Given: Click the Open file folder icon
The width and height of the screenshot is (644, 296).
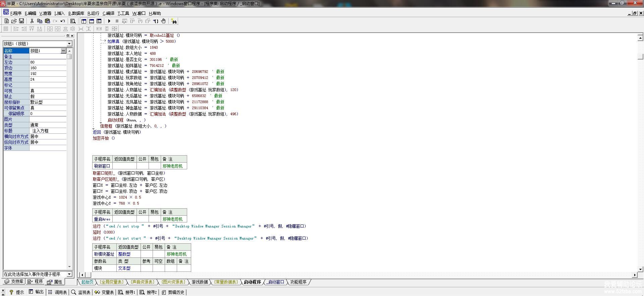Looking at the screenshot, I should click(14, 21).
